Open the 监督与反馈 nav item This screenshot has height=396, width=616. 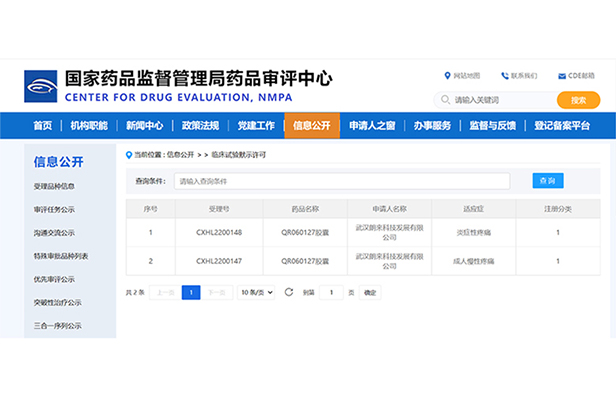[493, 126]
